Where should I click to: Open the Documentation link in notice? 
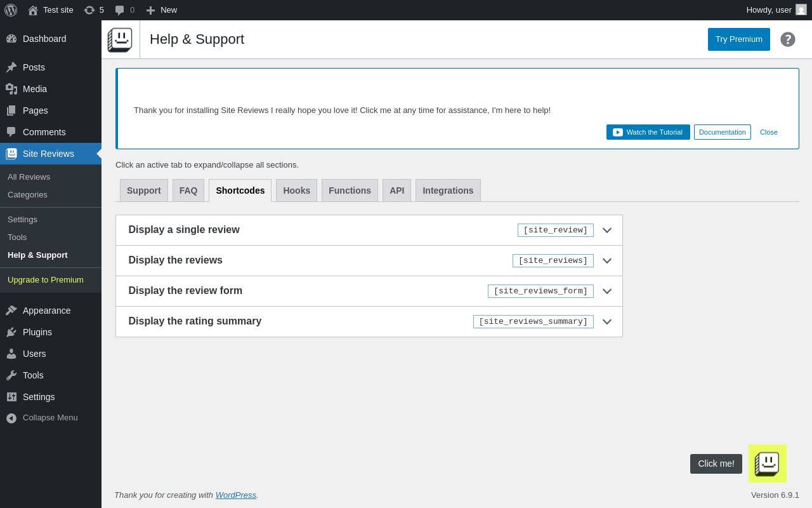coord(722,132)
